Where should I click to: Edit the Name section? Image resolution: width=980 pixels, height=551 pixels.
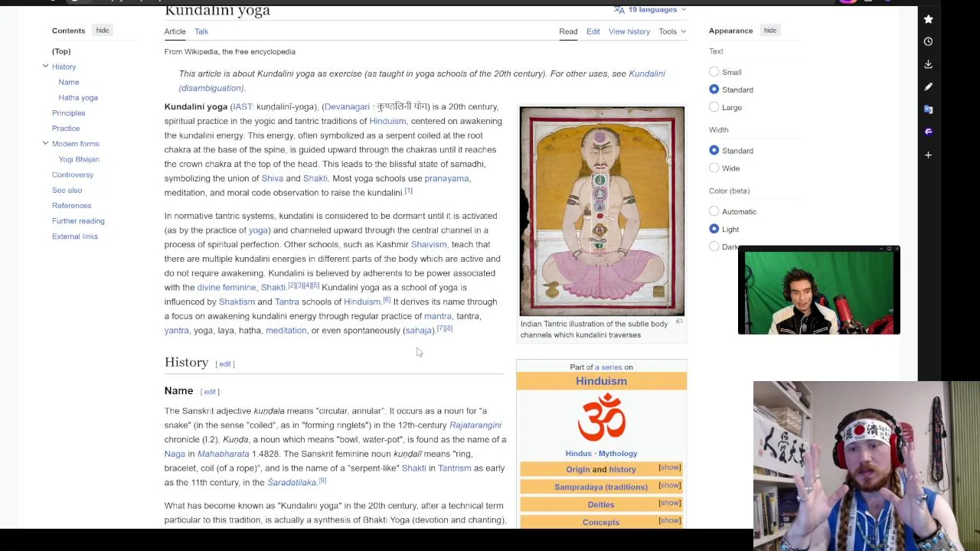click(210, 392)
